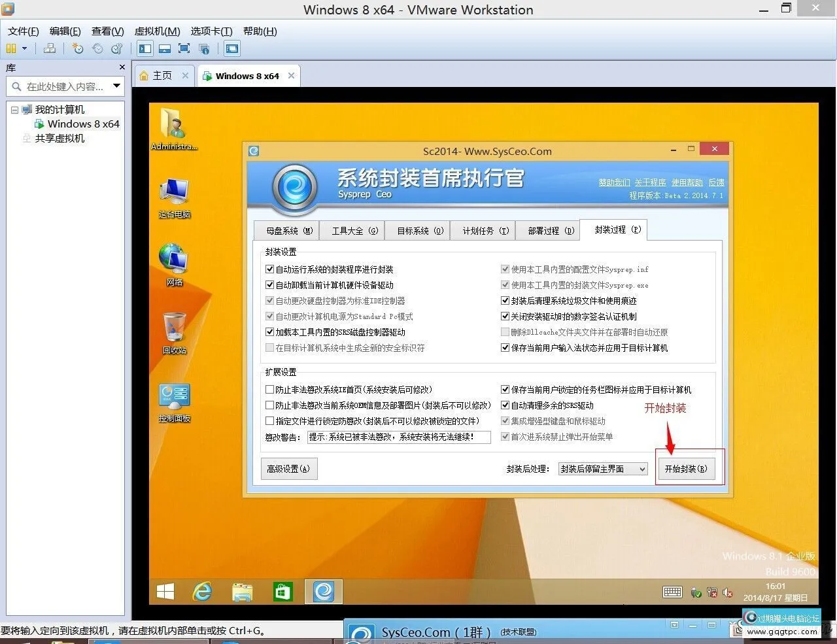Switch to the 母盘系统 tab
This screenshot has width=837, height=644.
(286, 230)
